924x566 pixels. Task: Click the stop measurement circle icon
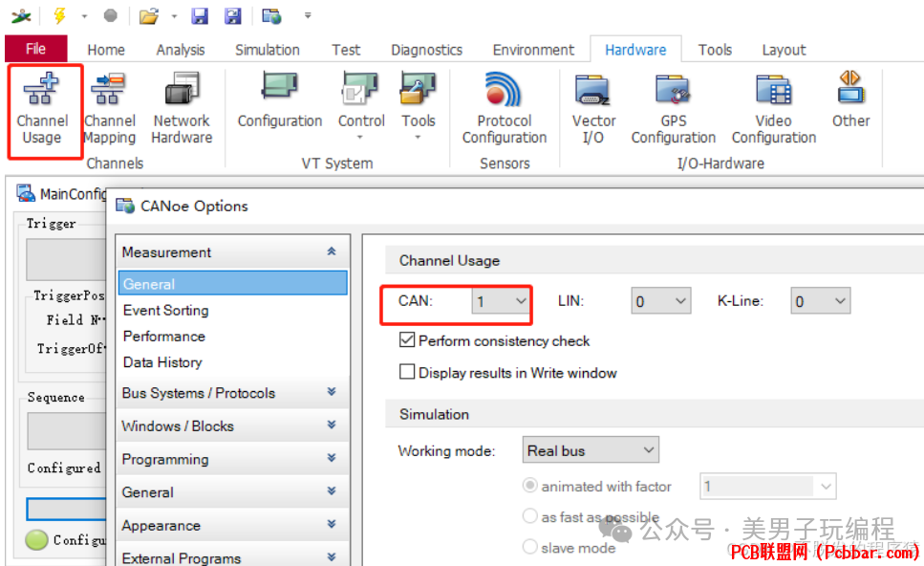point(110,16)
